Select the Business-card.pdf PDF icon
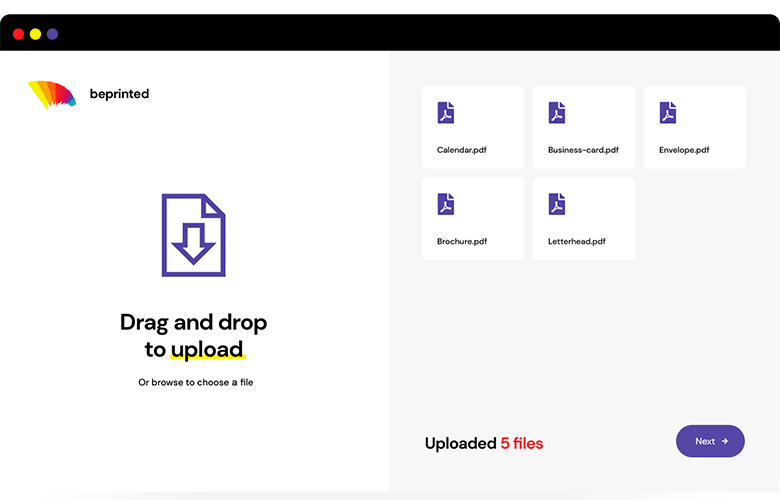The image size is (780, 500). tap(557, 113)
